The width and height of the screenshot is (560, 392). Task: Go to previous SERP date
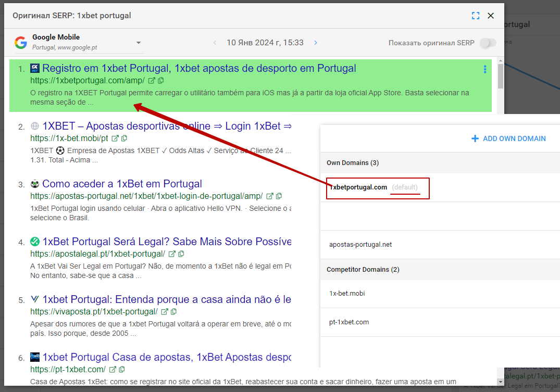[x=215, y=43]
